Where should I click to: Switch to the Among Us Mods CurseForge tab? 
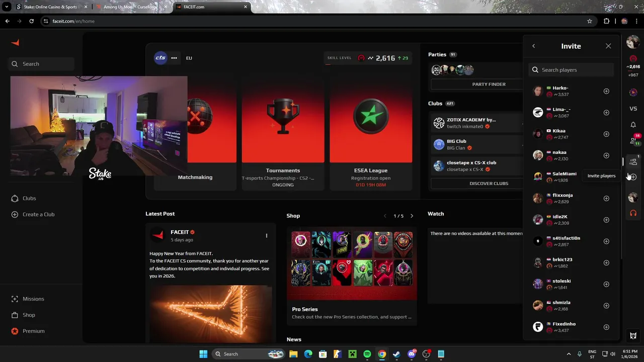(x=131, y=7)
